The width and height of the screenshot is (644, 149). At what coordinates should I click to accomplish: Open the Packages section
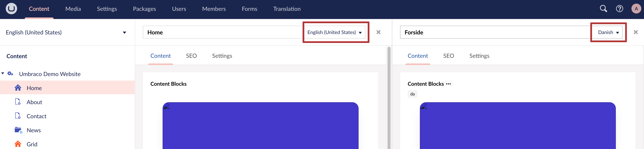pyautogui.click(x=144, y=9)
